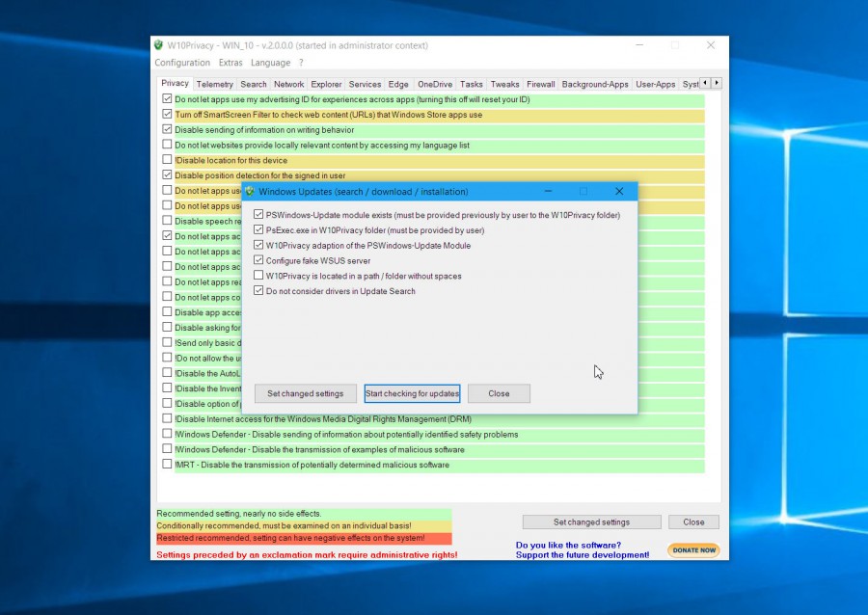Switch to the Telemetry tab
Screen dimensions: 868x615
(214, 84)
